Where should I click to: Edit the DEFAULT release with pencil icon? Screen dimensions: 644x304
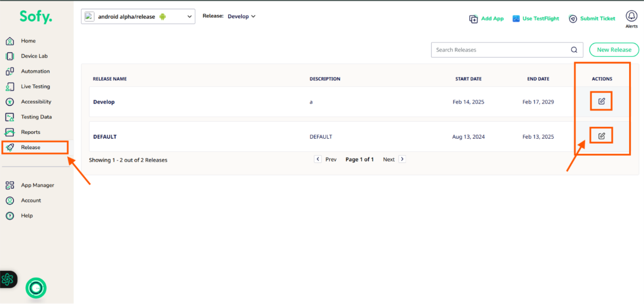click(x=602, y=135)
